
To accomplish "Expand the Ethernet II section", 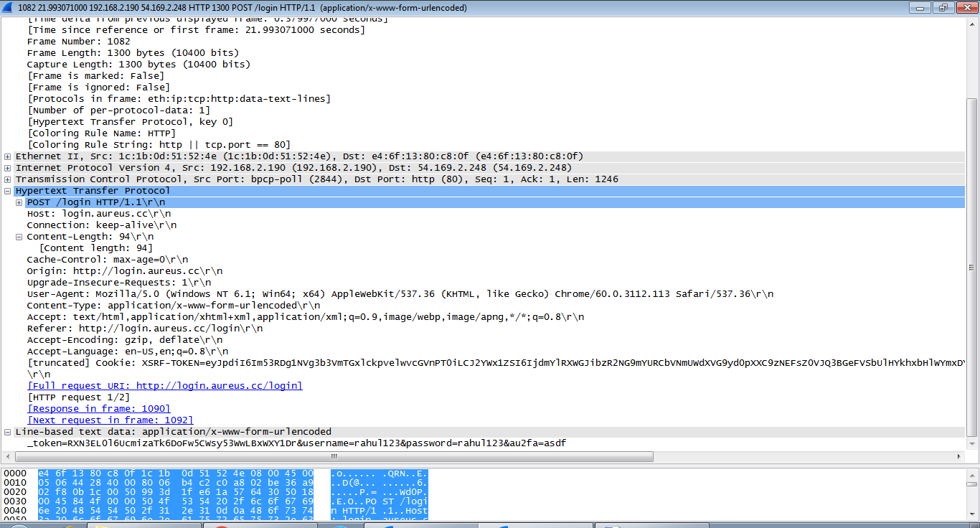I will pos(8,156).
